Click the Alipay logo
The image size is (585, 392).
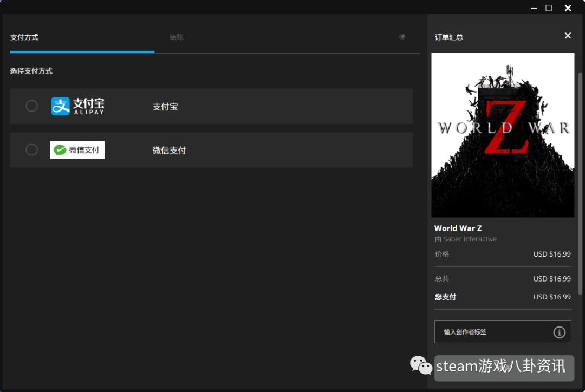77,106
